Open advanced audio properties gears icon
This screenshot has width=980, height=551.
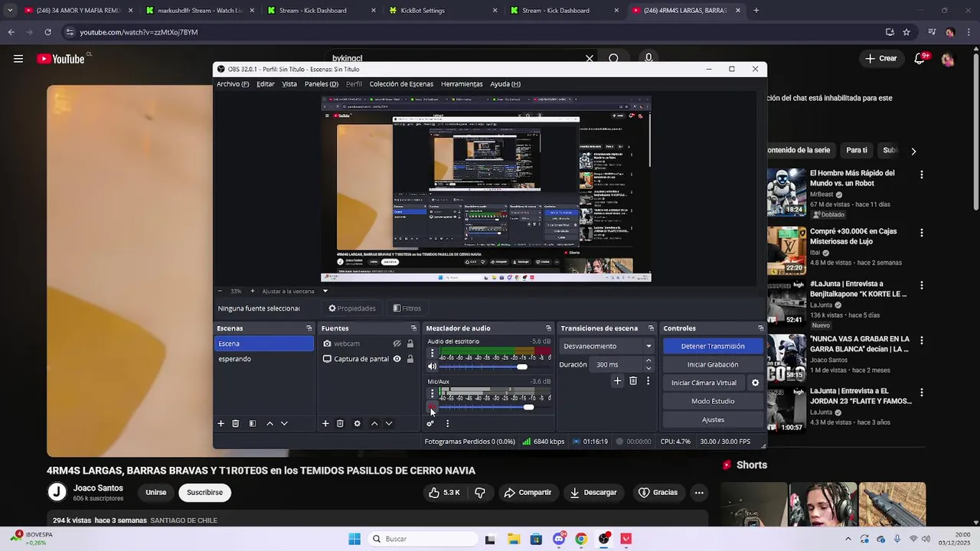click(431, 423)
